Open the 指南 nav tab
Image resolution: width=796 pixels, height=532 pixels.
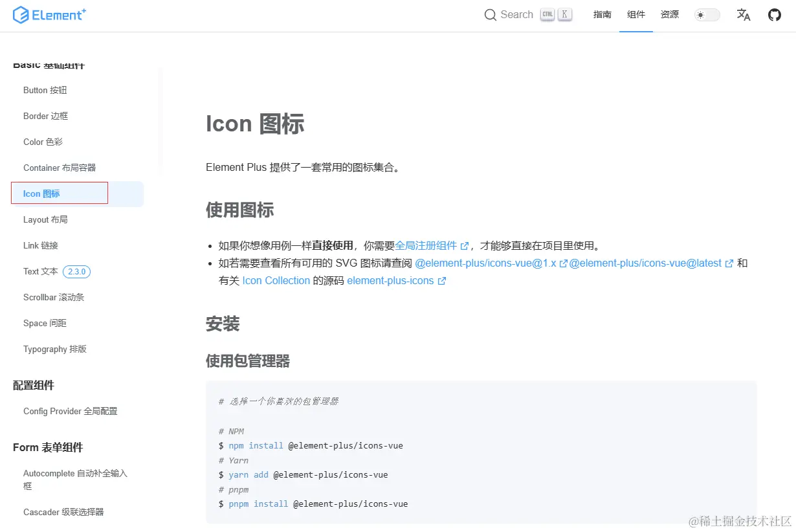coord(603,15)
